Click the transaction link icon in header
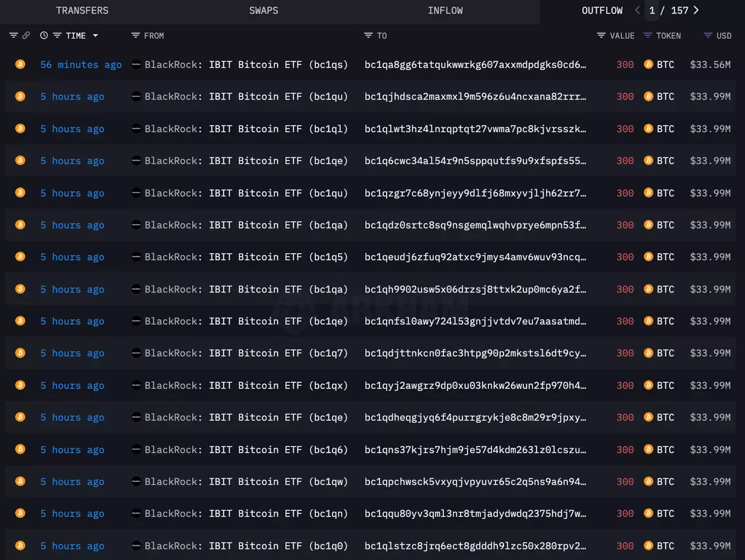The width and height of the screenshot is (745, 560). point(26,35)
